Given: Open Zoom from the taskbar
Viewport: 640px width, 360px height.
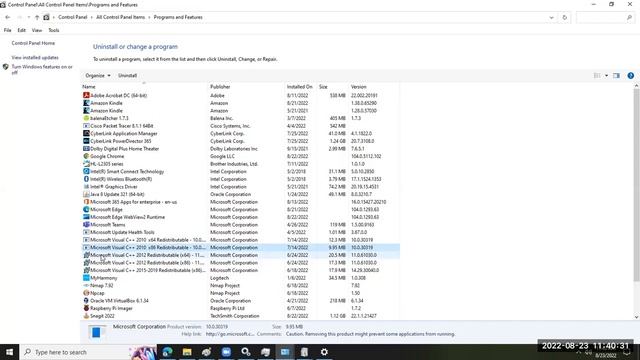Looking at the screenshot, I should coord(226,352).
